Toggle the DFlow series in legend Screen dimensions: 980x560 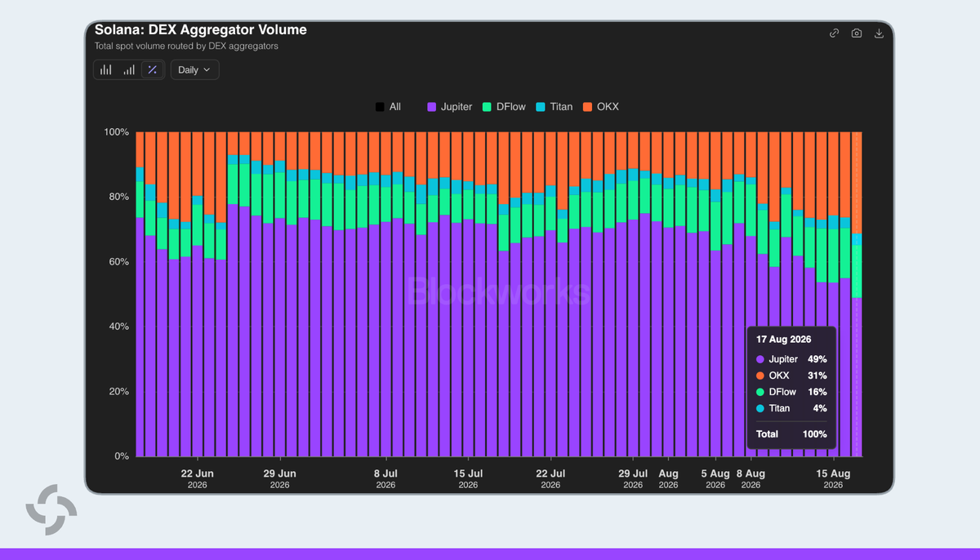click(x=504, y=107)
